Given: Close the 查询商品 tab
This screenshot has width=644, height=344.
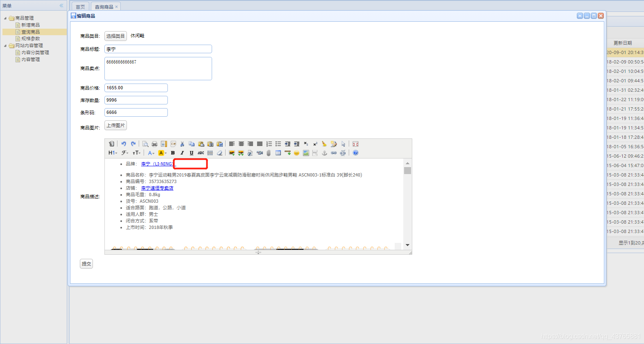Looking at the screenshot, I should [116, 7].
